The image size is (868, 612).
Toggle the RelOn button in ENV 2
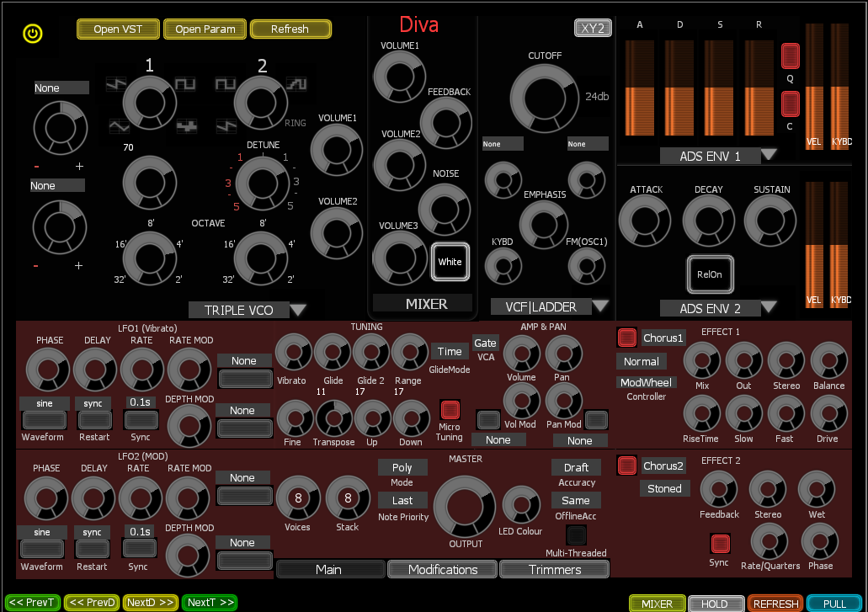[x=710, y=274]
